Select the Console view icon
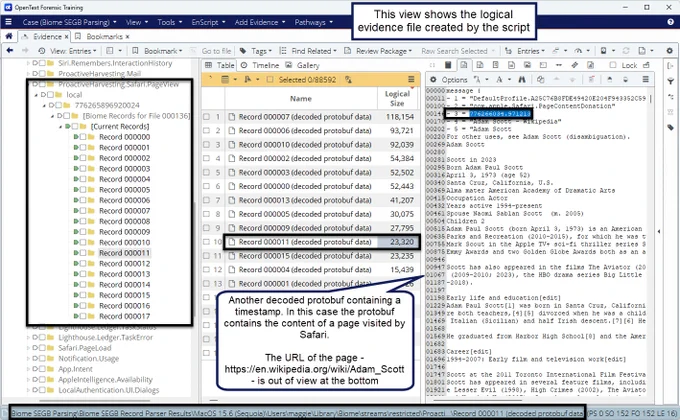This screenshot has width=680, height=420. (x=543, y=65)
